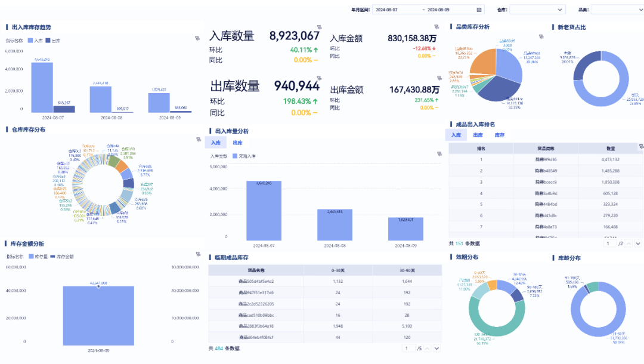Select 库存 tab in 成品出入库排名
This screenshot has height=364, width=644.
[x=500, y=135]
